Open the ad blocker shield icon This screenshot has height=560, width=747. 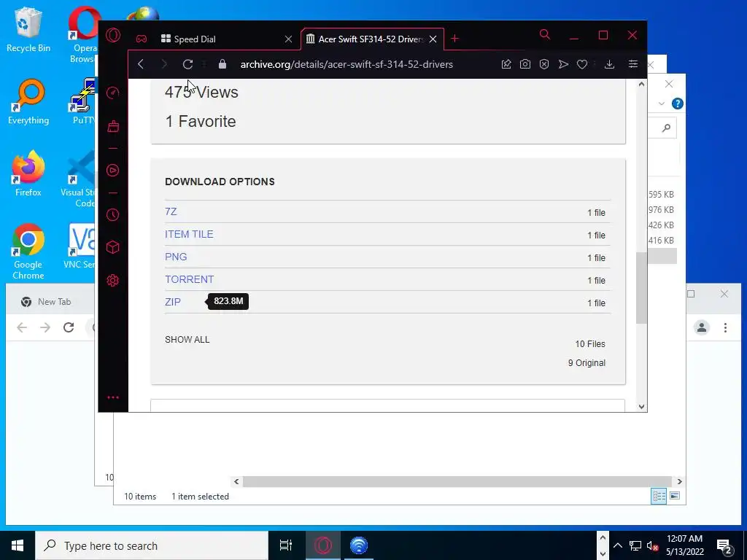544,64
